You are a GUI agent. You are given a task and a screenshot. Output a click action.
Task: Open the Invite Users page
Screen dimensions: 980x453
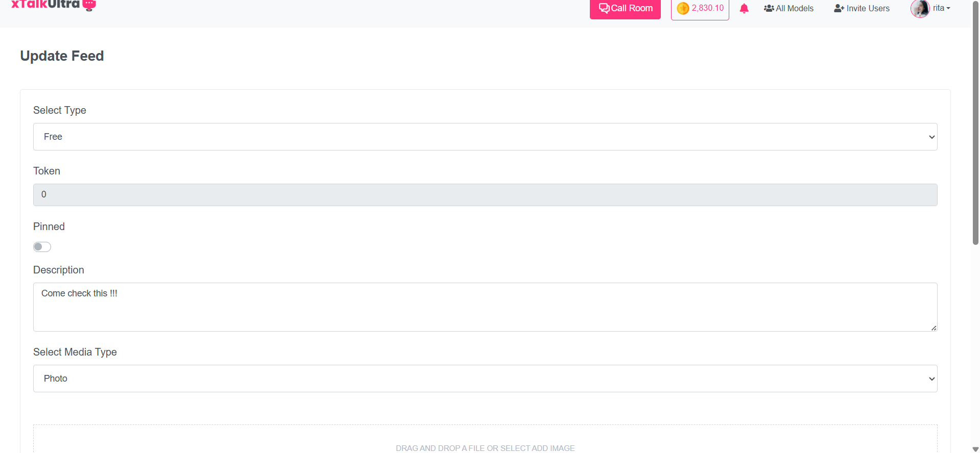click(x=868, y=9)
